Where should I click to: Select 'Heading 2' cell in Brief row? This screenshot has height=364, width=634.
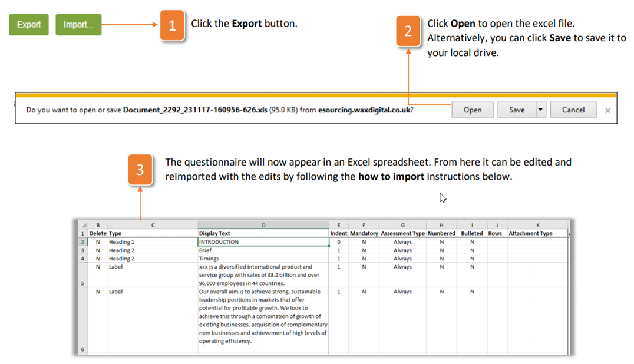click(153, 250)
